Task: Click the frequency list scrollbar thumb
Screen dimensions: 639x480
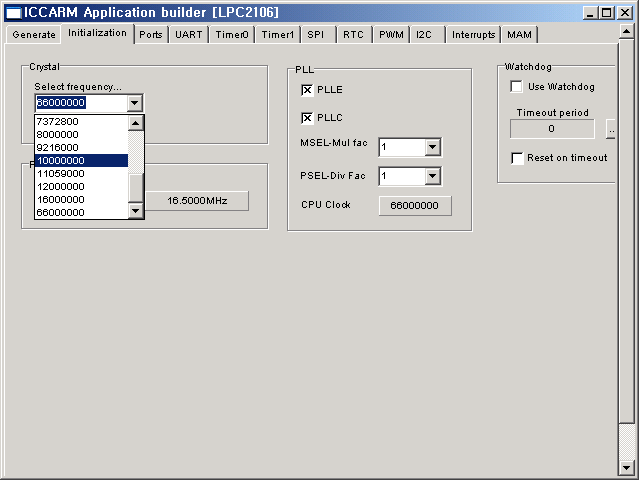Action: coord(135,187)
